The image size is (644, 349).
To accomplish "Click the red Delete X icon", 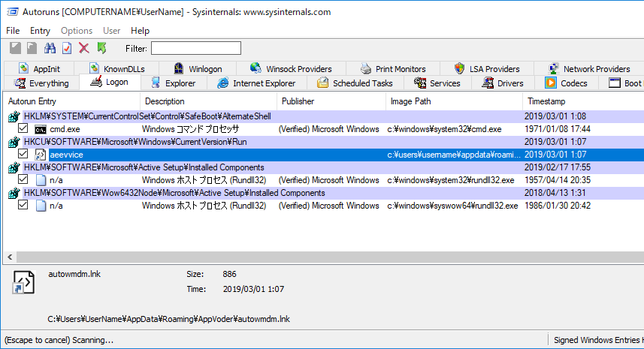I will [84, 48].
